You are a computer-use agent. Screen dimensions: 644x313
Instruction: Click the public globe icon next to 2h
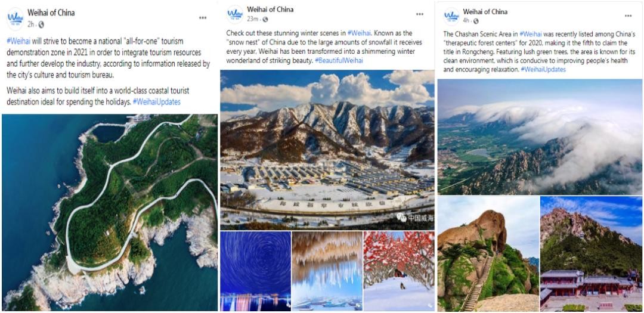tap(41, 24)
